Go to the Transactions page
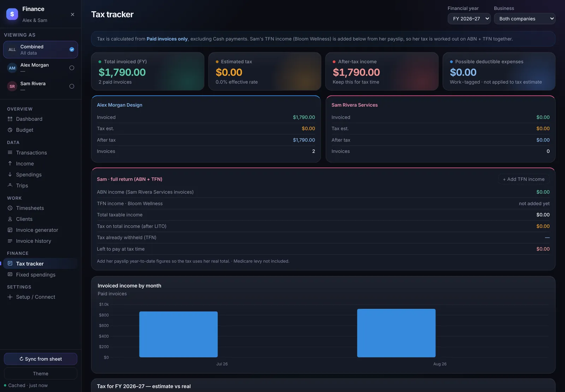The height and width of the screenshot is (392, 565). click(x=41, y=152)
